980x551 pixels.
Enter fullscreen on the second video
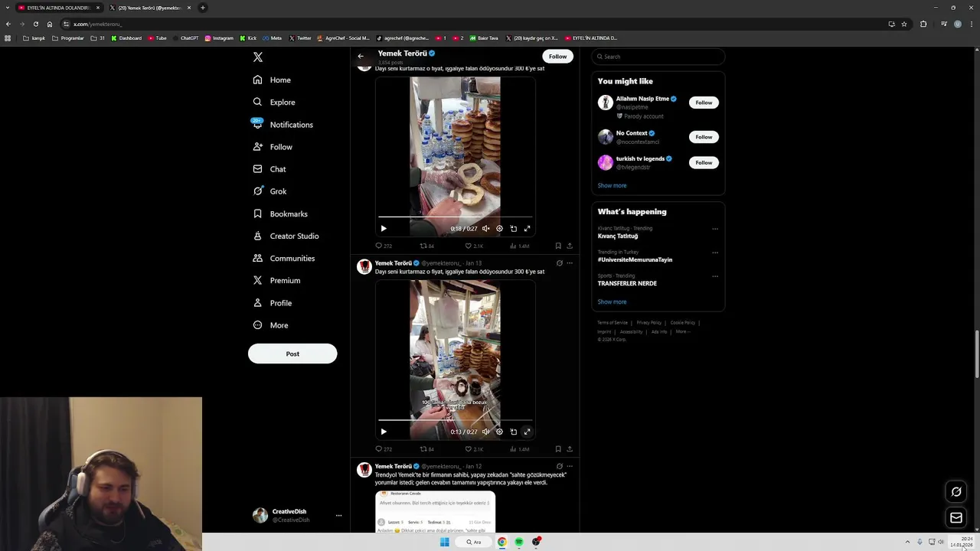tap(527, 432)
